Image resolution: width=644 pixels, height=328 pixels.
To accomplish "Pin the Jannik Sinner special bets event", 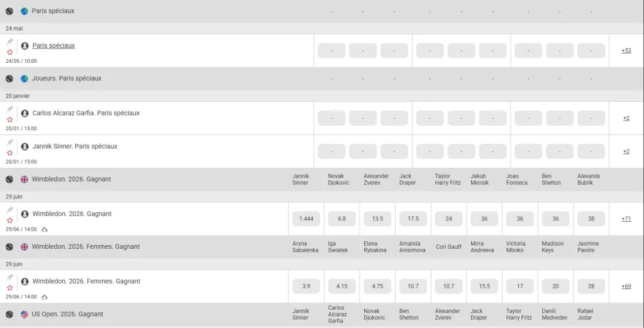I will [x=10, y=143].
